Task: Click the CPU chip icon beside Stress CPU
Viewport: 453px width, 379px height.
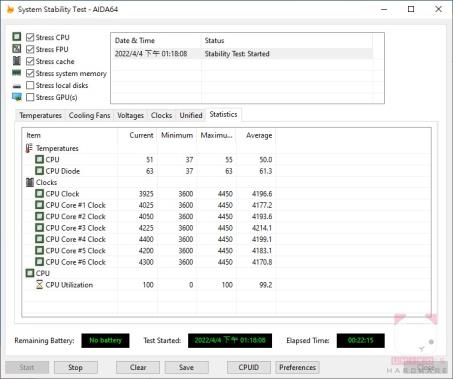Action: click(17, 37)
